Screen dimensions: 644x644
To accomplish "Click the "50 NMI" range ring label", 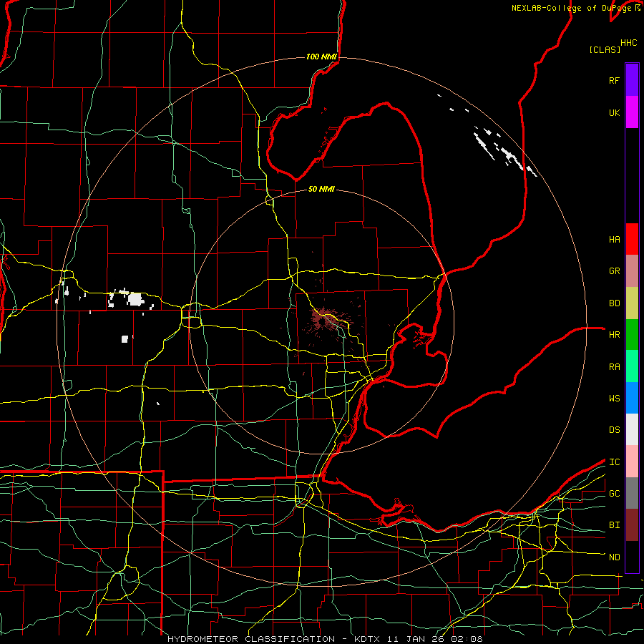I will click(x=321, y=189).
